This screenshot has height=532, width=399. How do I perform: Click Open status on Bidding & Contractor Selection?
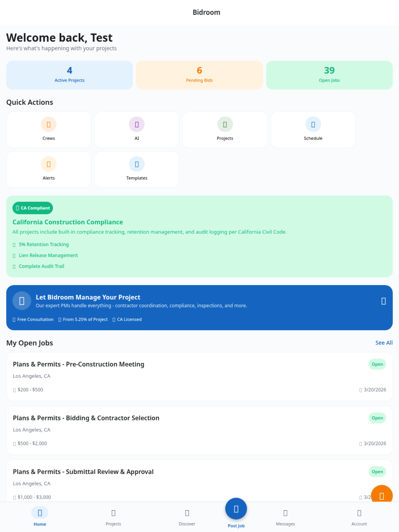pyautogui.click(x=377, y=418)
